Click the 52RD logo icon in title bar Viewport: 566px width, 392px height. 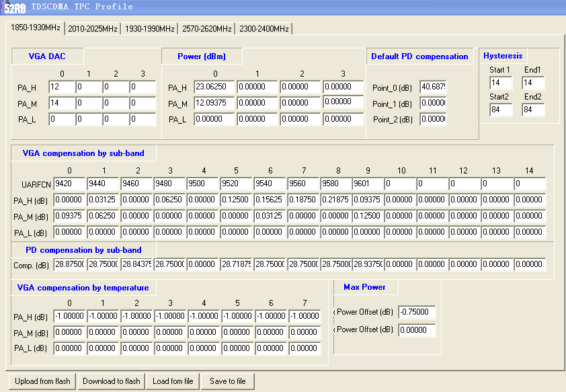[x=15, y=8]
